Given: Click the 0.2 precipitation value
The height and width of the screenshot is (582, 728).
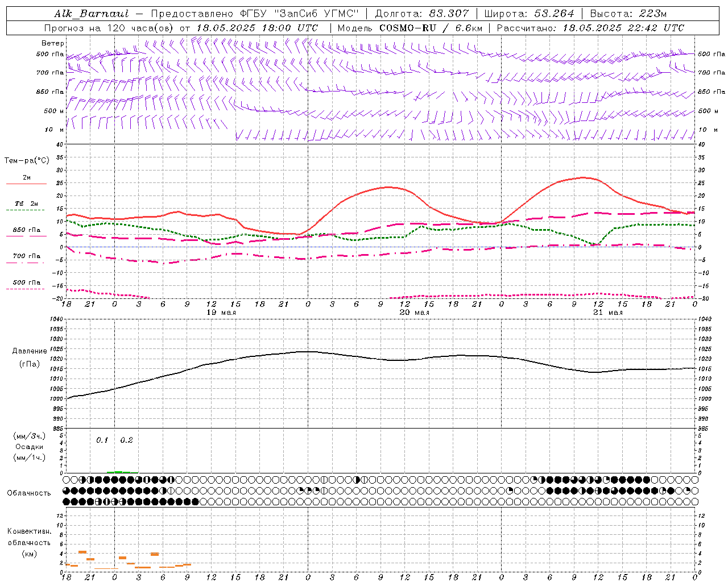Looking at the screenshot, I should (126, 440).
